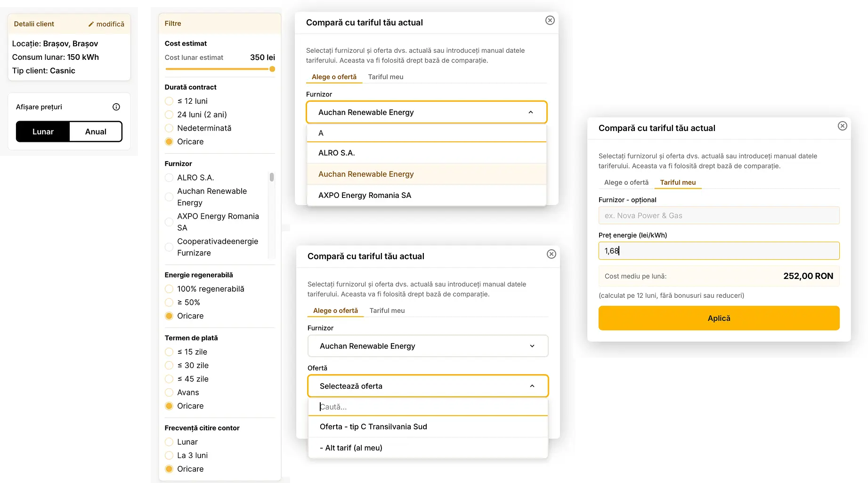
Task: Collapse the open Furnizor dropdown chevron
Action: pos(531,112)
